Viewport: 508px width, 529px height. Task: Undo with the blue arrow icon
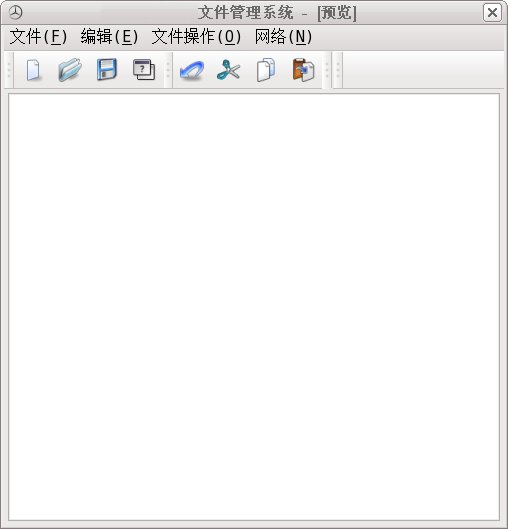[192, 70]
